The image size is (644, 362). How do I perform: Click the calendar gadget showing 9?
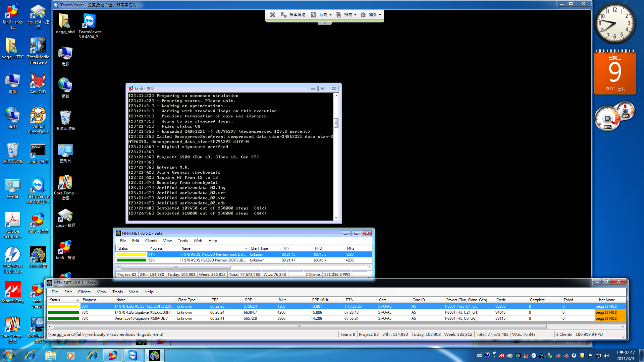(615, 72)
